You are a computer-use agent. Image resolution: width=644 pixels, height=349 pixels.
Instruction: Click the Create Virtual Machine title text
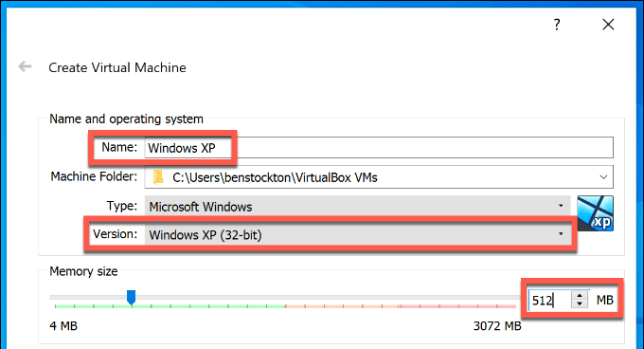pos(117,67)
